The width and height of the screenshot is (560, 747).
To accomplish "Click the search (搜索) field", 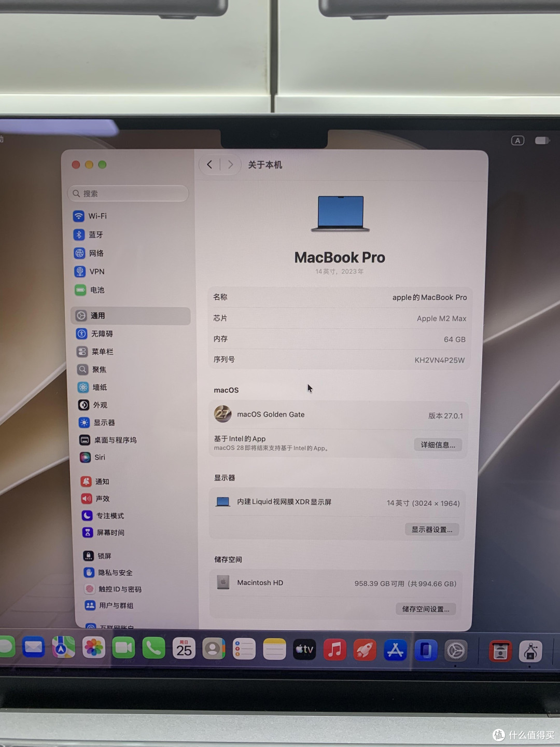I will pyautogui.click(x=128, y=193).
